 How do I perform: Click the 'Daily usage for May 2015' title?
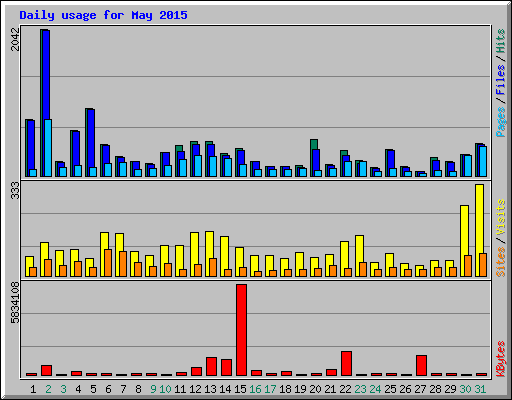click(103, 15)
